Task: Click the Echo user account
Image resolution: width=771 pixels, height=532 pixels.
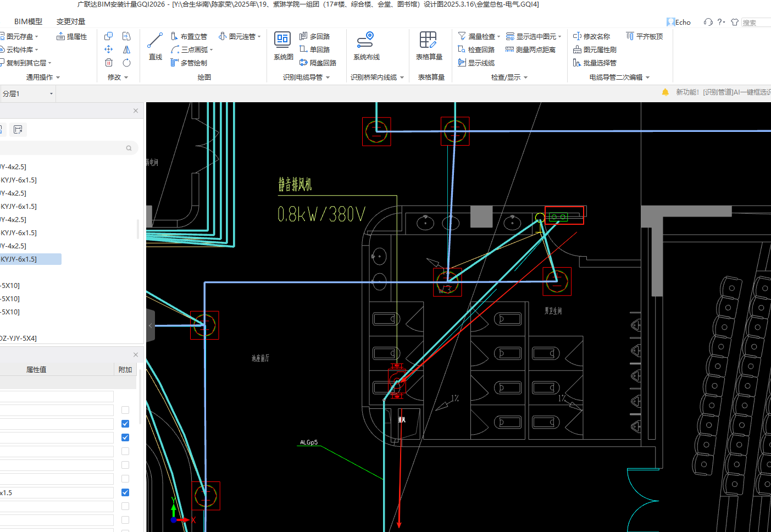Action: click(x=679, y=22)
